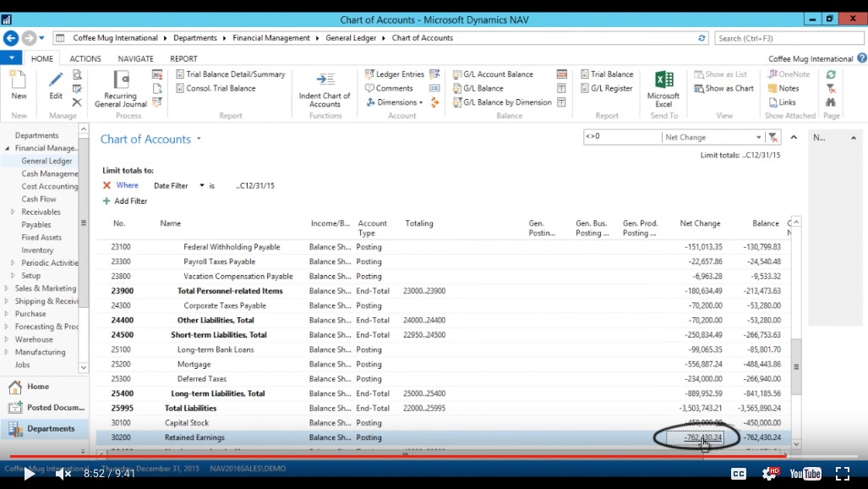Click the video progress bar

(434, 456)
